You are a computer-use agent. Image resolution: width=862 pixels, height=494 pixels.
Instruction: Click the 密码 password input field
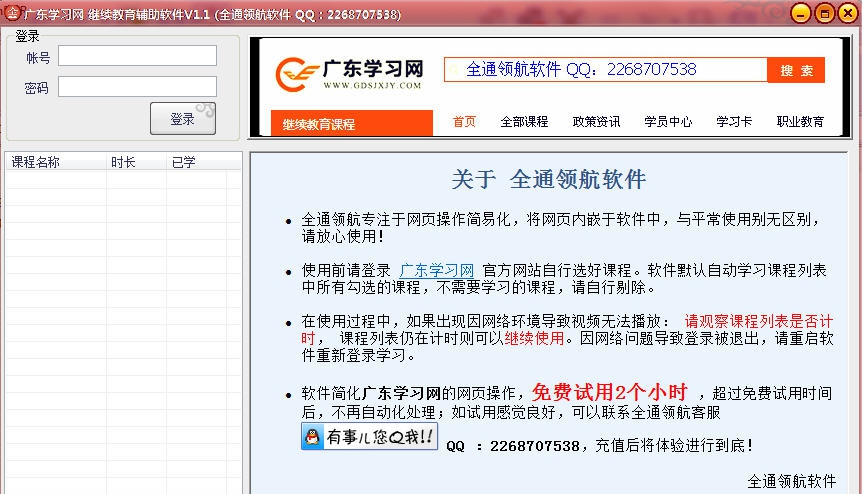(x=137, y=87)
